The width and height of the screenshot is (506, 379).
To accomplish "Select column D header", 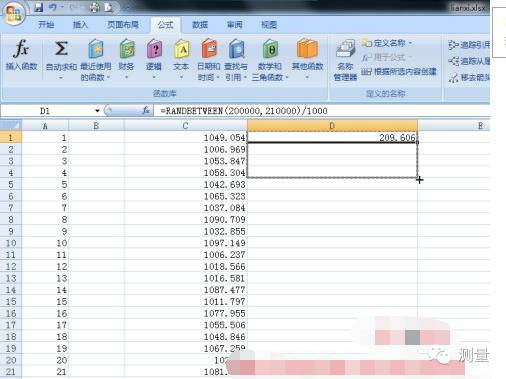I will point(332,126).
